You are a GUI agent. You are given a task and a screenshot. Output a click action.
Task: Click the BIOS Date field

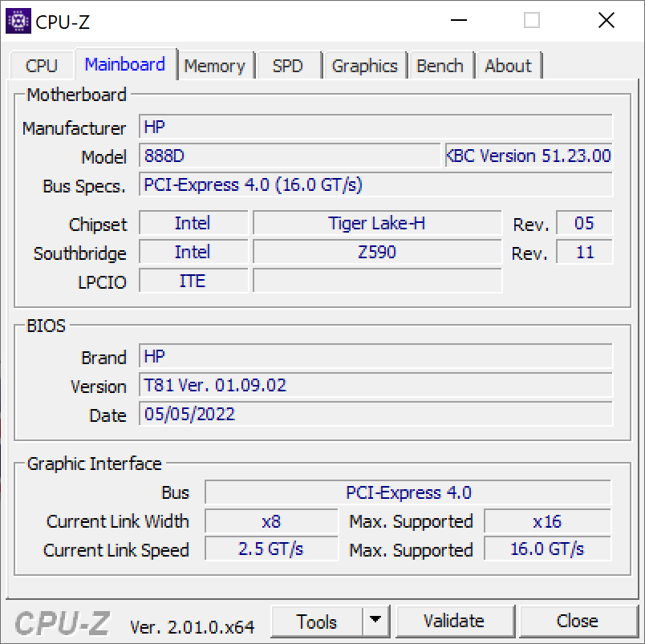375,414
